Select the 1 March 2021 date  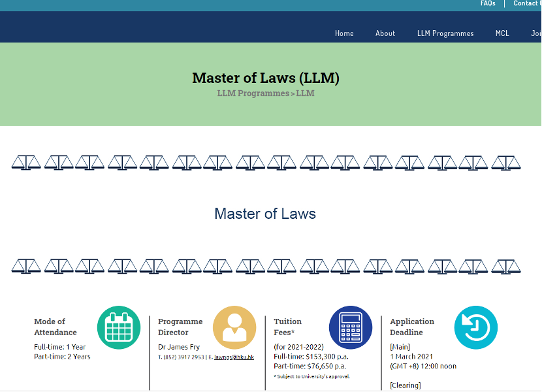[x=411, y=356]
